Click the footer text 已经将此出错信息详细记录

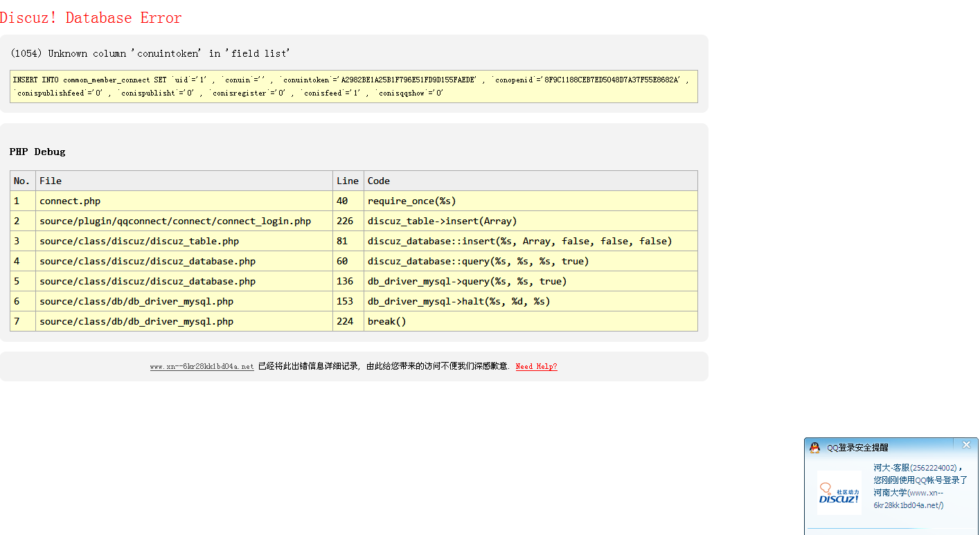coord(308,367)
